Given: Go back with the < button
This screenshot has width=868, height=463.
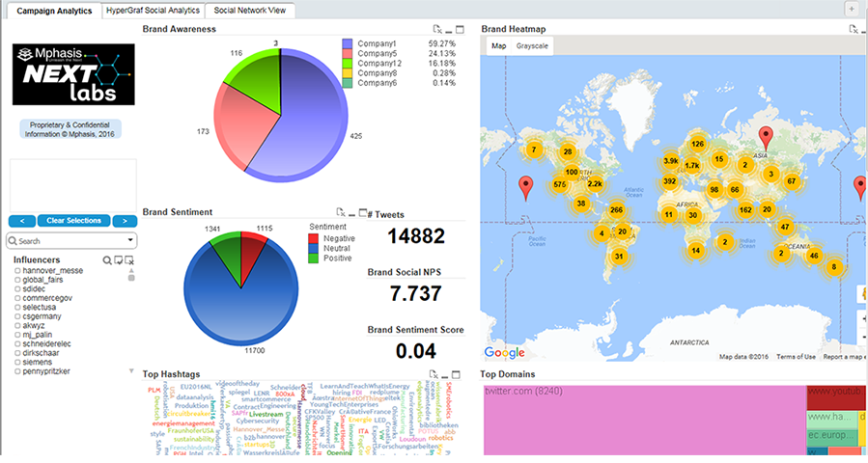Looking at the screenshot, I should tap(22, 221).
